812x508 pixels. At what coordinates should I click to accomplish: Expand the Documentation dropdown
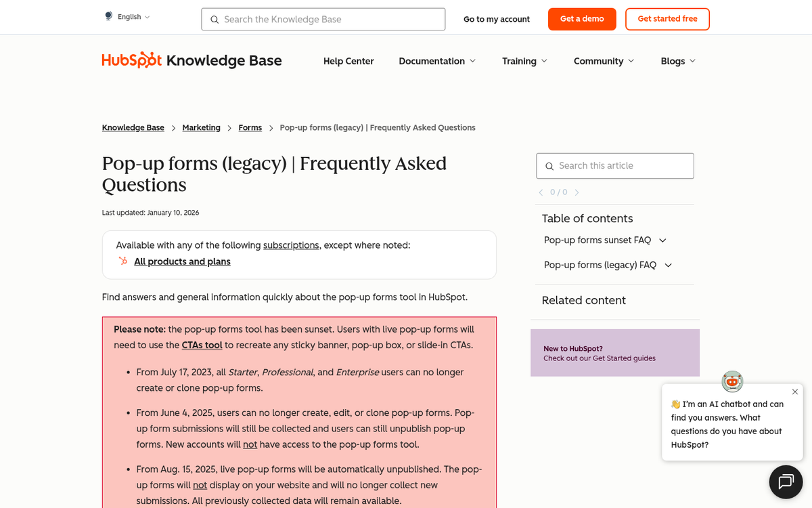pyautogui.click(x=437, y=61)
